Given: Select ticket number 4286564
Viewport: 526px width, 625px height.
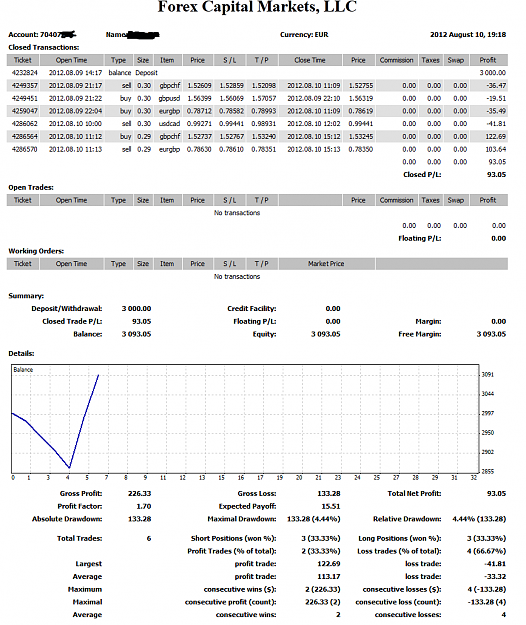Looking at the screenshot, I should pyautogui.click(x=25, y=137).
